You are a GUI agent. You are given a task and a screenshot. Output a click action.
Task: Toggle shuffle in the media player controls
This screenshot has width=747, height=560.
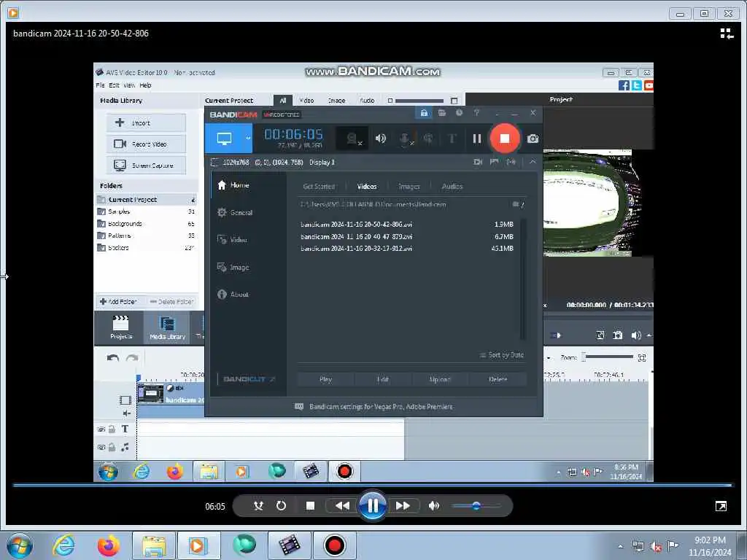[x=258, y=506]
